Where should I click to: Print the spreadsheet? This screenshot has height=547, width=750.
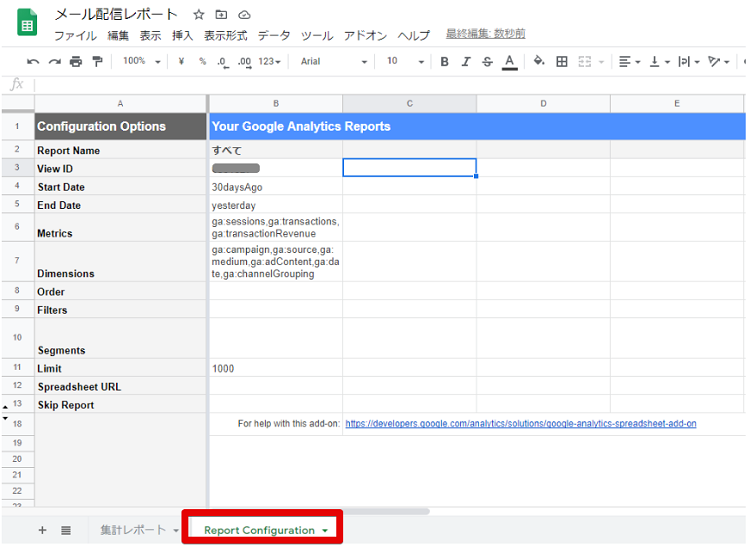pyautogui.click(x=76, y=62)
